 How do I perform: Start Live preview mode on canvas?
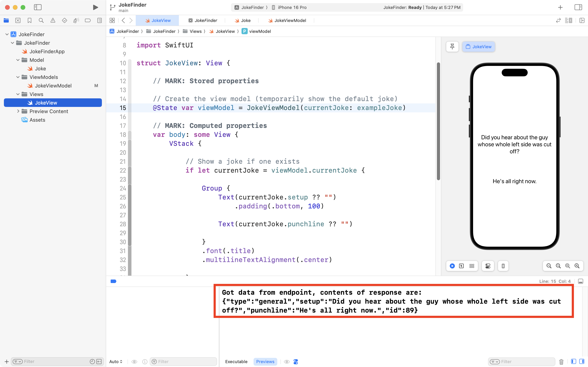tap(452, 266)
